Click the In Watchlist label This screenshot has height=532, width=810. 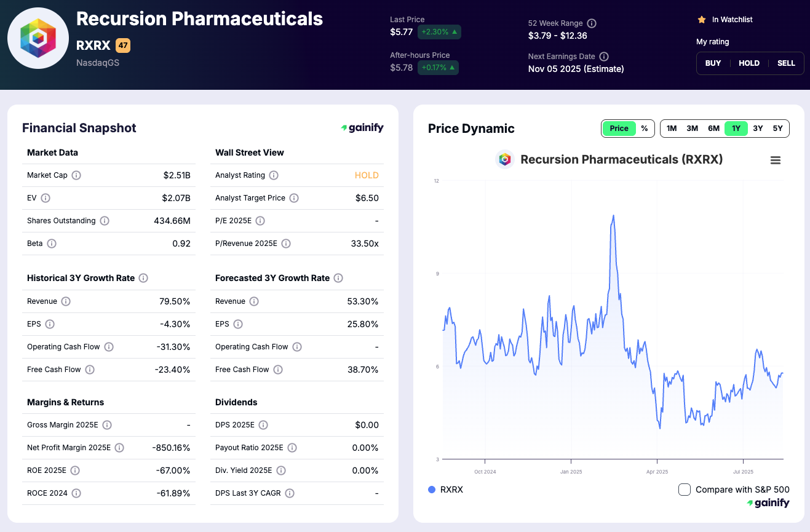point(732,20)
